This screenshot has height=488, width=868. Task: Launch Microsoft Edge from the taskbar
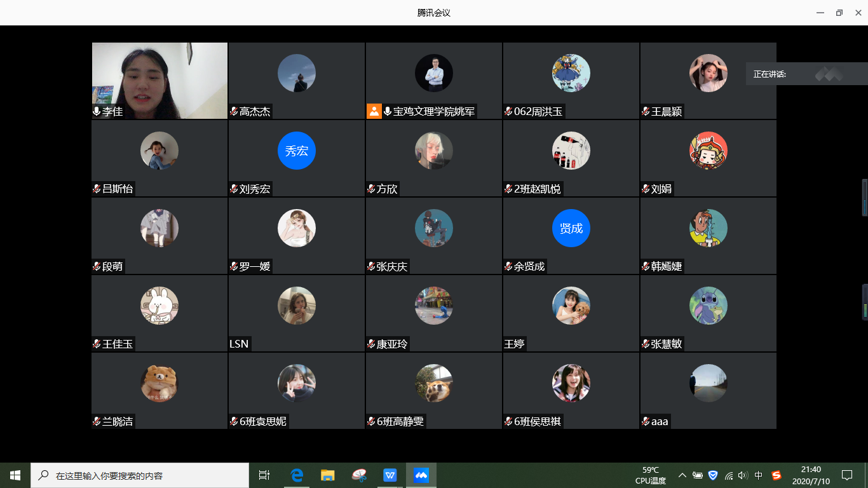click(x=297, y=475)
